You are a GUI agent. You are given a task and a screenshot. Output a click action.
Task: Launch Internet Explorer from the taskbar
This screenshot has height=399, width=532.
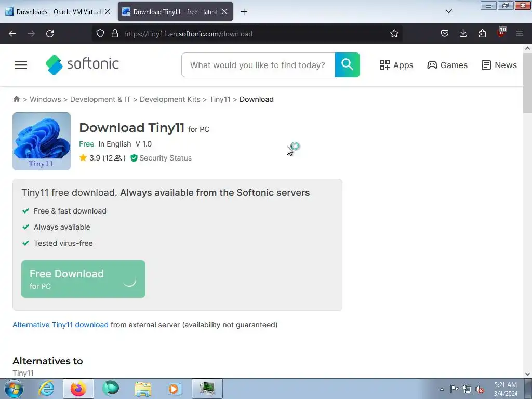coord(46,389)
